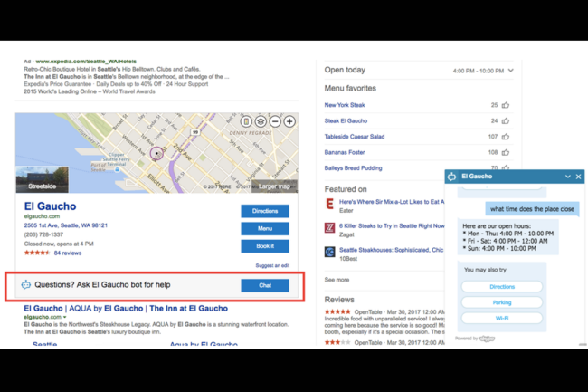Viewport: 588px width, 392px height.
Task: Click the open hours bot reply
Action: point(508,237)
